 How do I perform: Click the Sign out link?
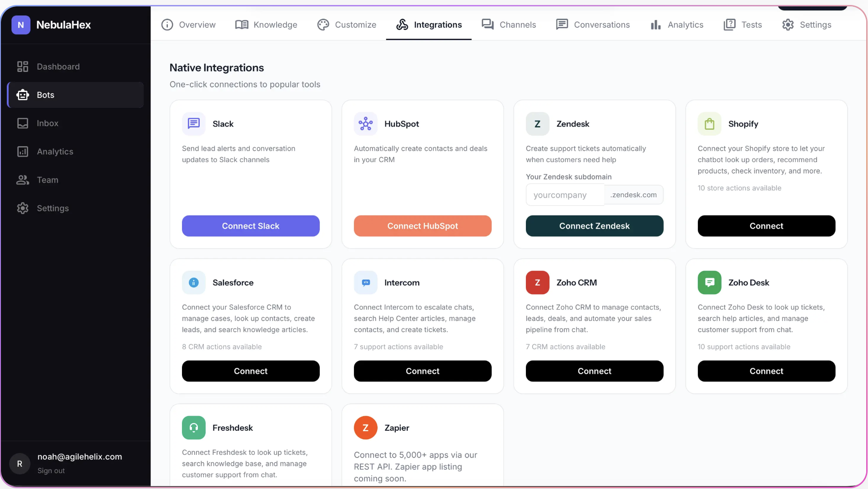51,471
